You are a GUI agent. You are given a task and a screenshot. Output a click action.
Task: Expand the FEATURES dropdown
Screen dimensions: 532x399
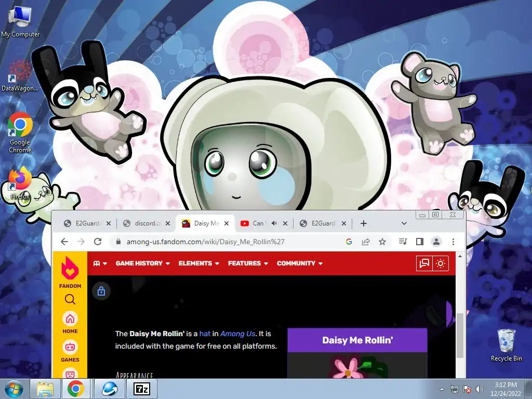click(248, 263)
